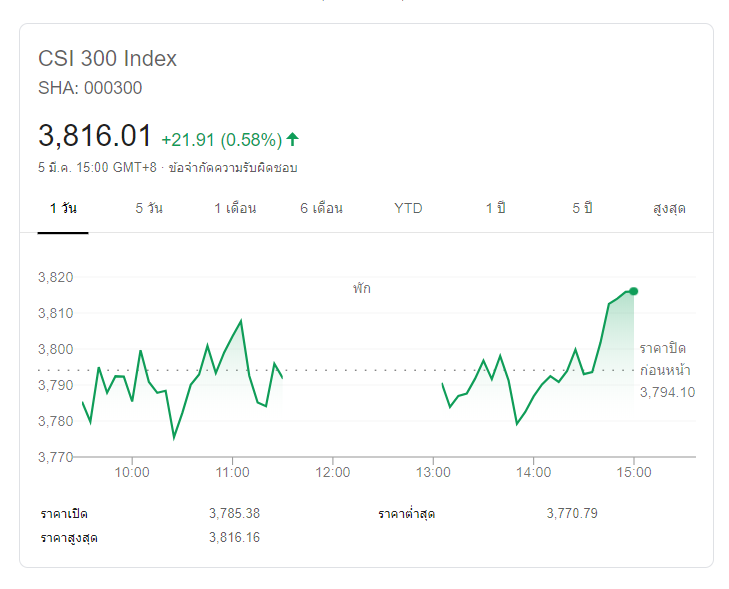Click the ราคาต่ำสุด value 3,770.79
The image size is (729, 589).
[x=572, y=514]
